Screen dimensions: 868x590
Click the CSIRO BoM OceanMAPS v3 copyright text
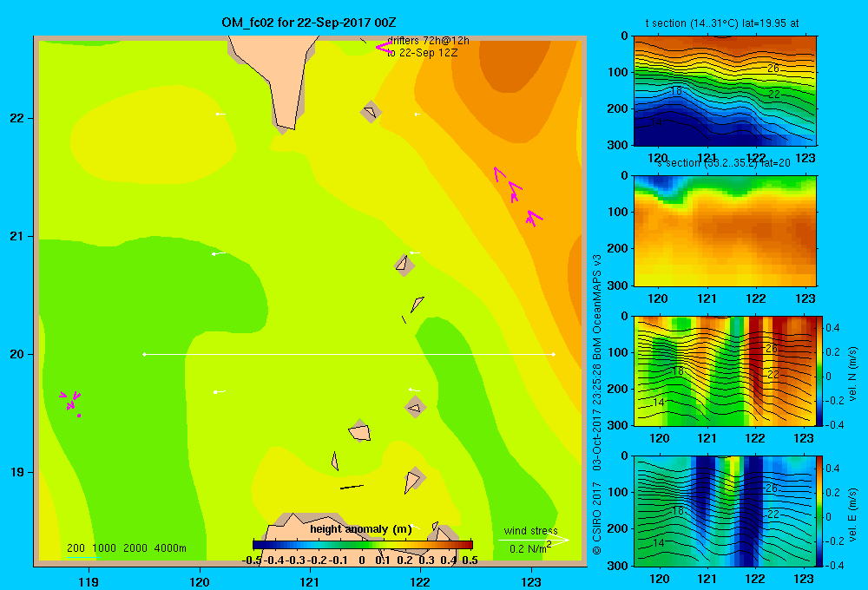tap(597, 404)
